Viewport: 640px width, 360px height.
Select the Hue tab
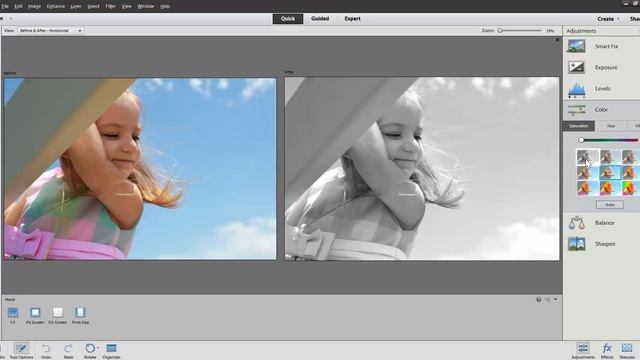click(x=611, y=126)
